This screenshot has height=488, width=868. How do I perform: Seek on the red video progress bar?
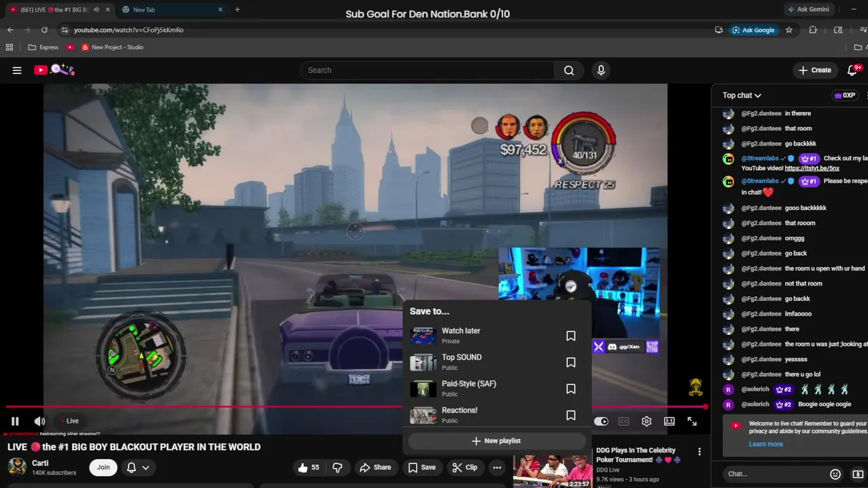355,407
